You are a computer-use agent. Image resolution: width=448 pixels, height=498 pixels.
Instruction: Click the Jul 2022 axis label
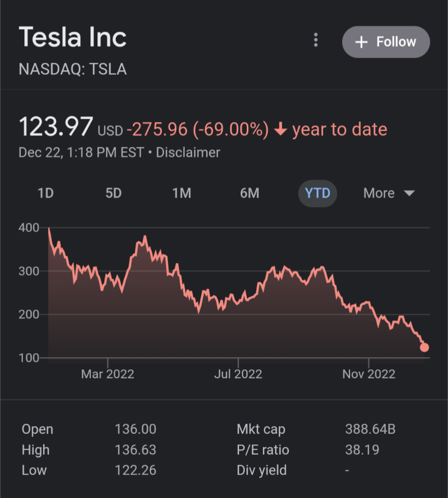tap(238, 374)
